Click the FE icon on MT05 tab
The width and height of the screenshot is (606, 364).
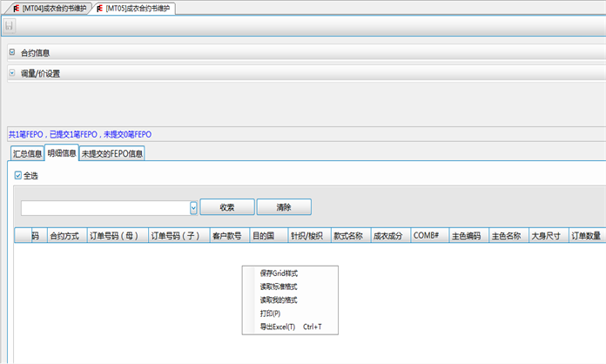98,8
